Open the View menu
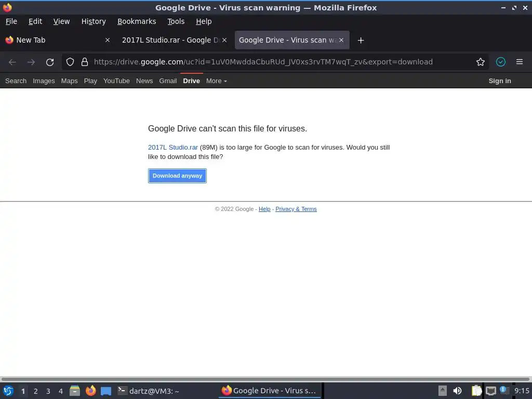 (x=61, y=21)
